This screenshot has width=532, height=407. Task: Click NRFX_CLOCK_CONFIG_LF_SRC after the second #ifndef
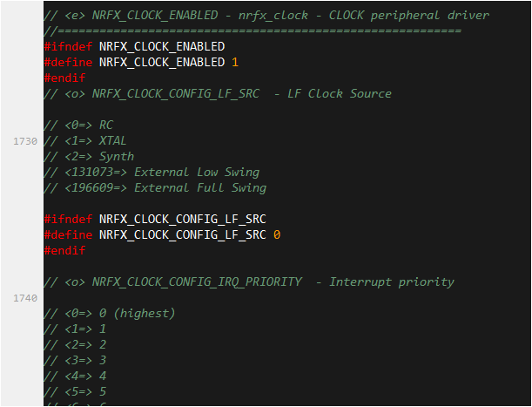click(183, 220)
